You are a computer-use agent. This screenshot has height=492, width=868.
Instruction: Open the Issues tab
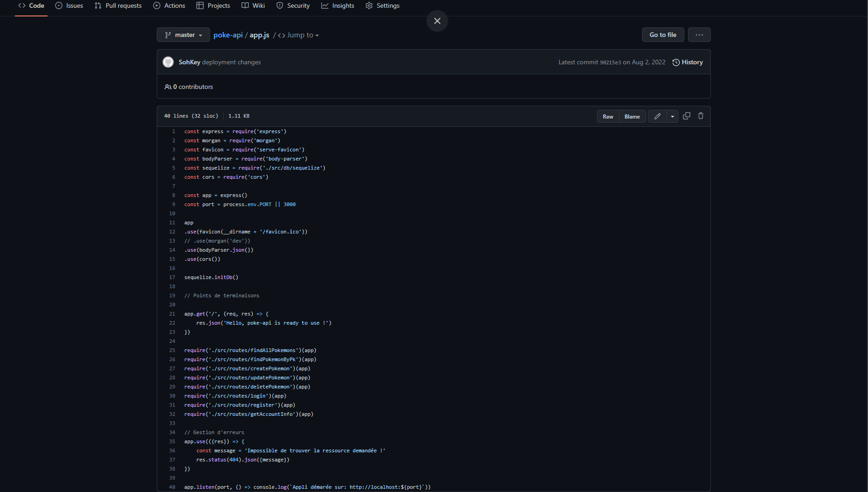(x=69, y=5)
